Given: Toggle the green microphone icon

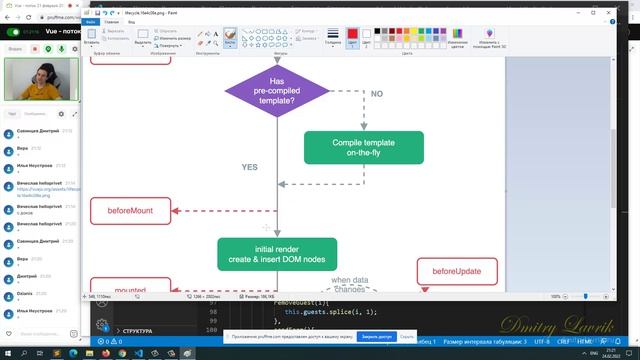Looking at the screenshot, I should click(x=61, y=49).
